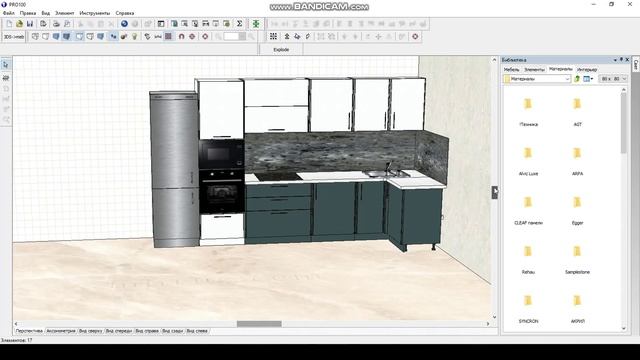Save the project with the floppy icon
640x360 pixels.
pyautogui.click(x=30, y=24)
